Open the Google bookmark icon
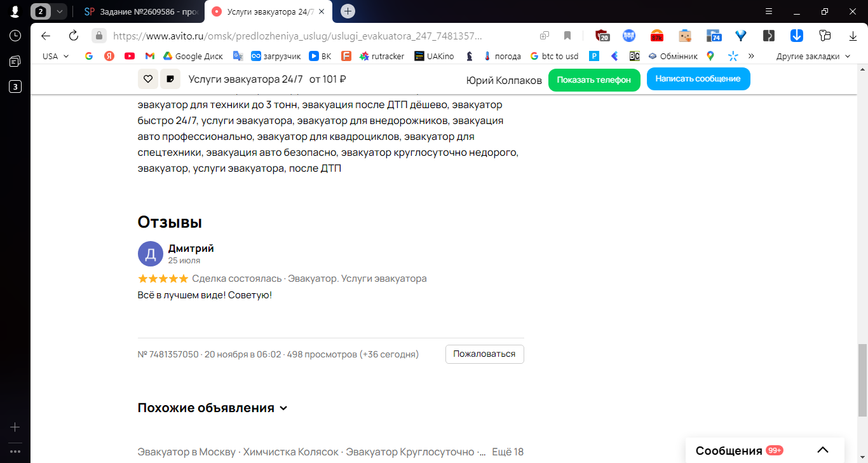 pyautogui.click(x=89, y=56)
